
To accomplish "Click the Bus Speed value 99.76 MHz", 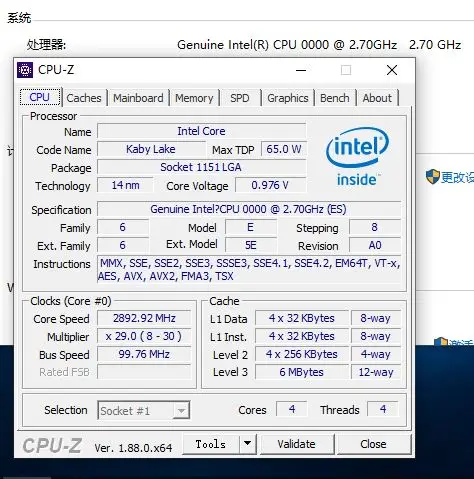I will [144, 354].
